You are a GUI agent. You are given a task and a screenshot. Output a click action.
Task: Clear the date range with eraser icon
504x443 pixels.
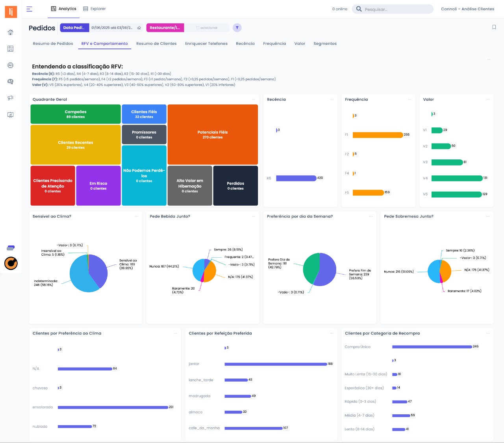point(139,28)
